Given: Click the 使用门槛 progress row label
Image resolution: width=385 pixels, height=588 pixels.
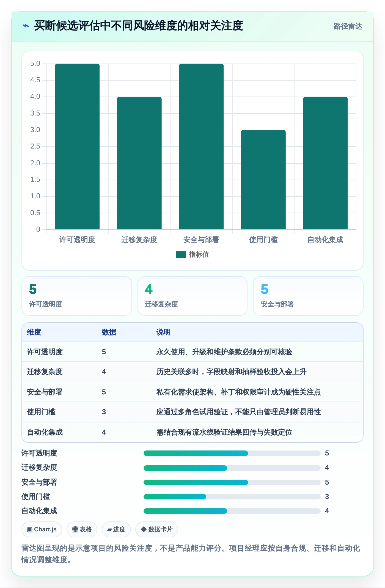Looking at the screenshot, I should (x=36, y=497).
